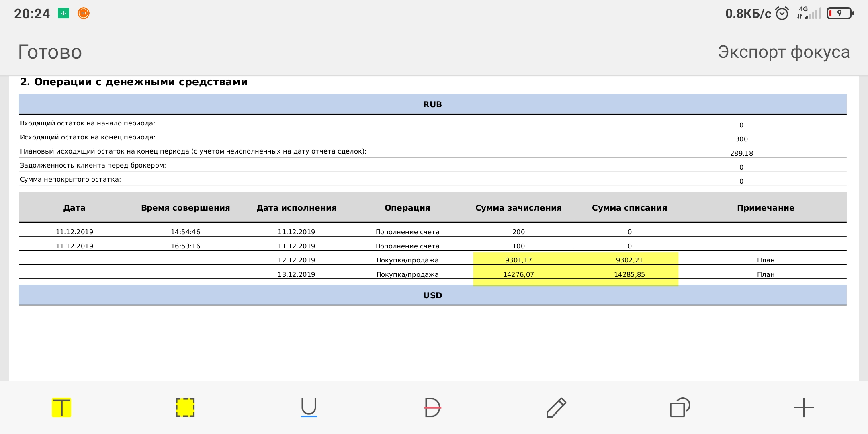868x434 pixels.
Task: Tap the RUB section header
Action: pos(433,104)
